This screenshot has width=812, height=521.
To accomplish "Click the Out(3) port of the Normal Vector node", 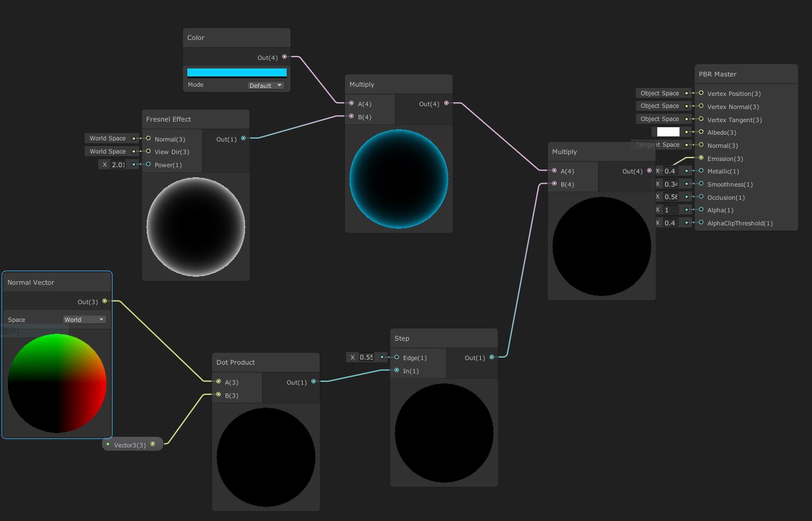I will pyautogui.click(x=105, y=301).
